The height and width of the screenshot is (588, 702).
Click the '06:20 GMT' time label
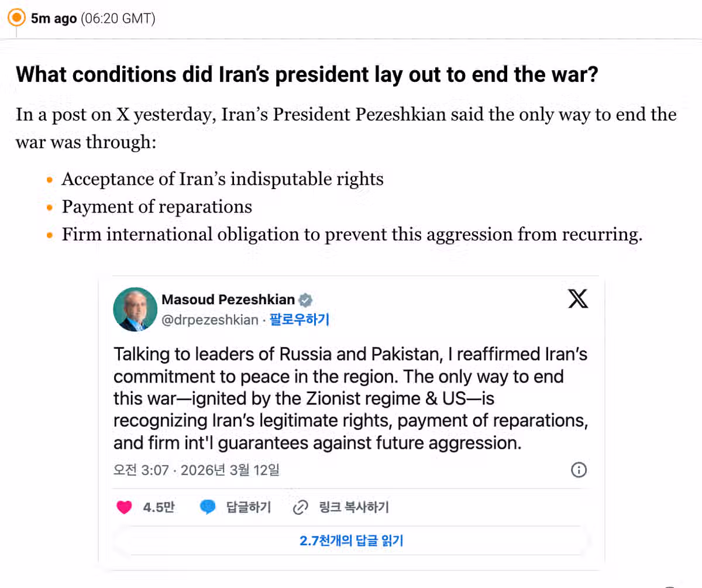(x=118, y=19)
